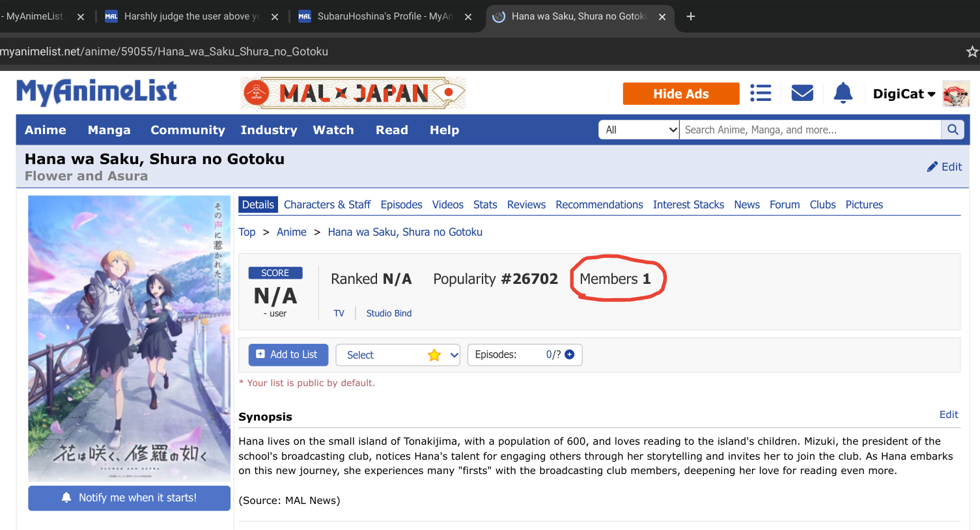980x530 pixels.
Task: Switch to Characters & Staff tab
Action: pyautogui.click(x=327, y=204)
